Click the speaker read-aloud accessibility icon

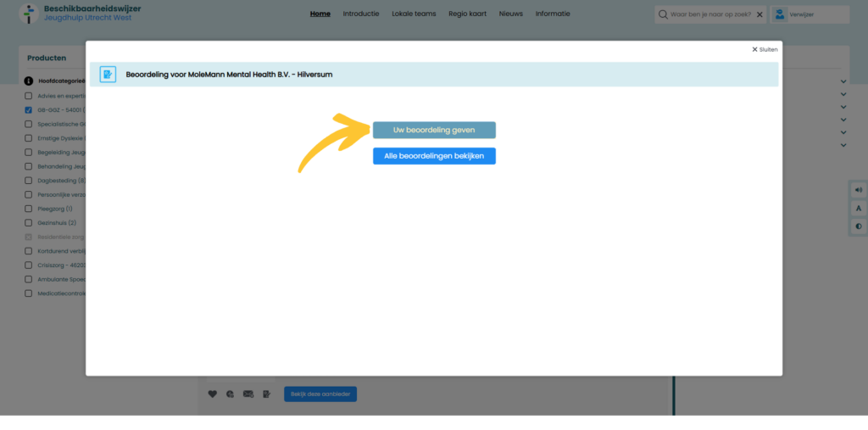859,189
